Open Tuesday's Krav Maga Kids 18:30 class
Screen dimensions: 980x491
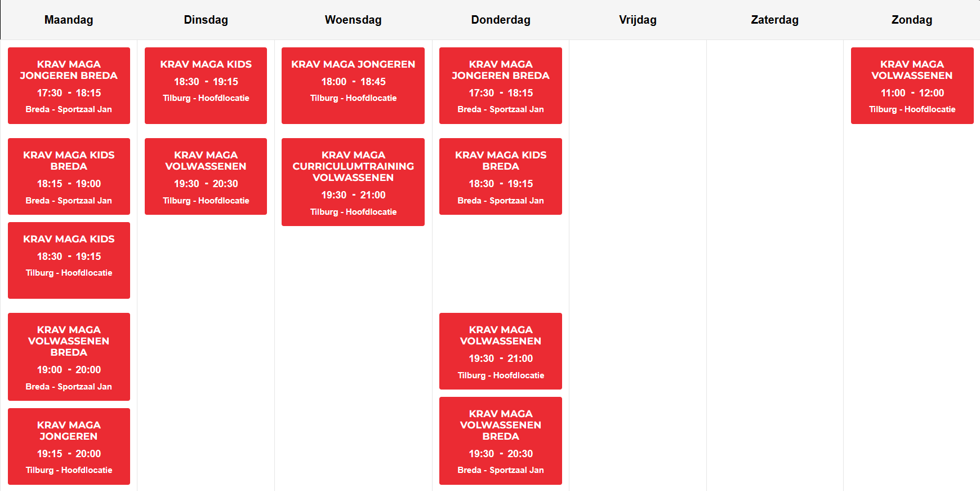click(206, 86)
